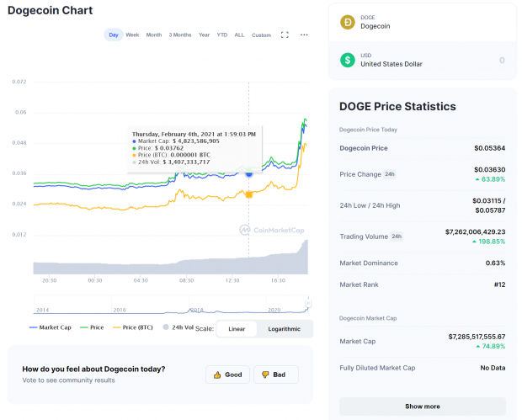Click the USD amount input field
Image resolution: width=522 pixels, height=420 pixels.
click(x=502, y=61)
